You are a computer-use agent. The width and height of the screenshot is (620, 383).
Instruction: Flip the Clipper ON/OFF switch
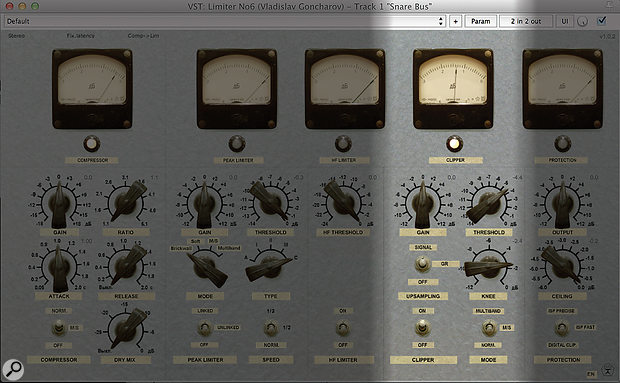pyautogui.click(x=422, y=328)
